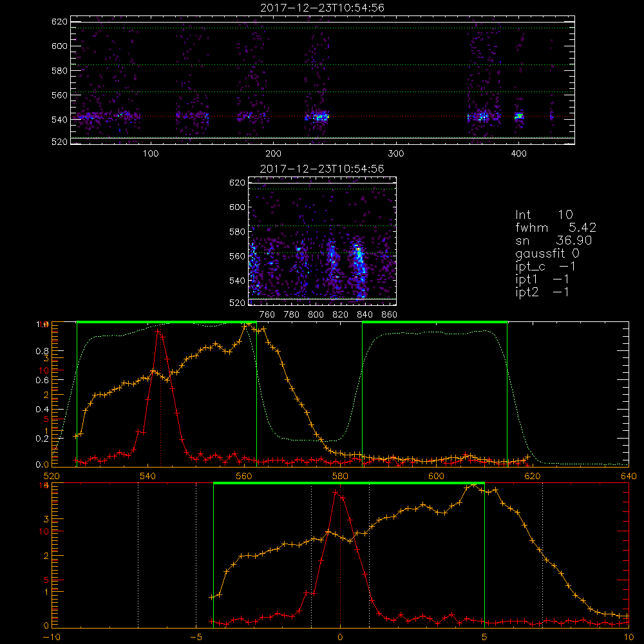Click the orange profile peak in bottom plot
The height and width of the screenshot is (644, 644).
tap(473, 485)
